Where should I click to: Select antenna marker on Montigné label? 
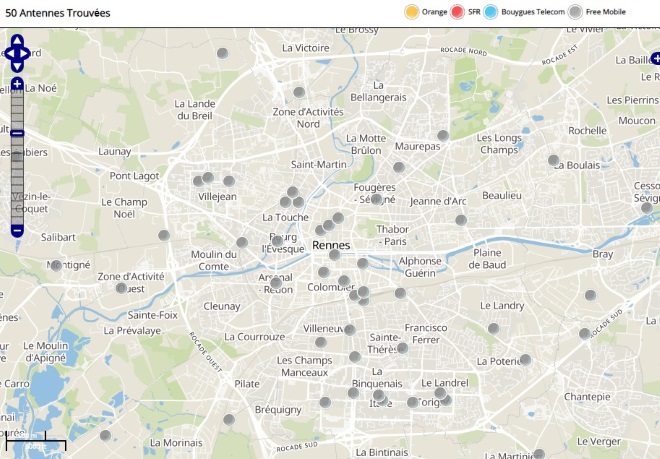pos(56,265)
